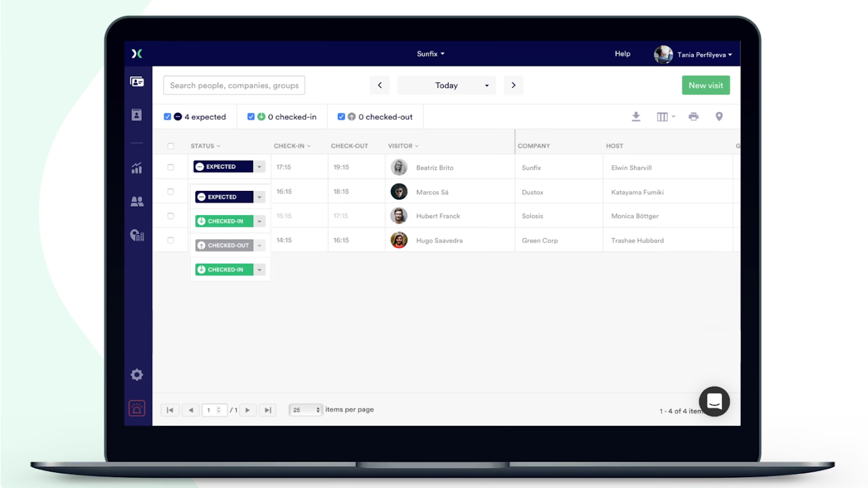Click the emergency alarm icon
The image size is (868, 488).
pos(137,409)
